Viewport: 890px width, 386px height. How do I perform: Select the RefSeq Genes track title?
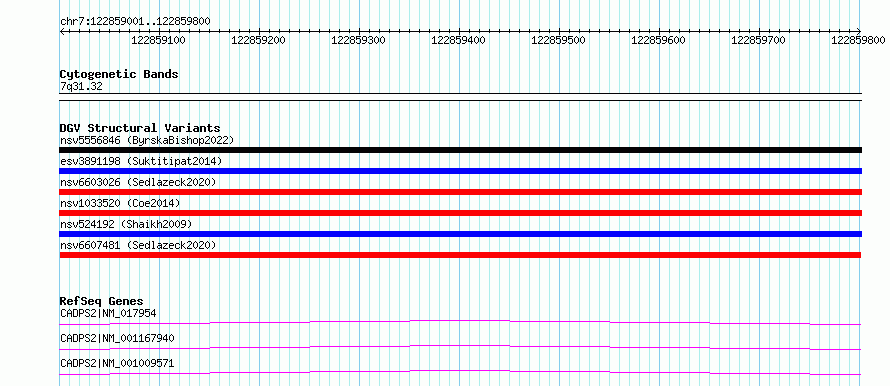(x=102, y=301)
